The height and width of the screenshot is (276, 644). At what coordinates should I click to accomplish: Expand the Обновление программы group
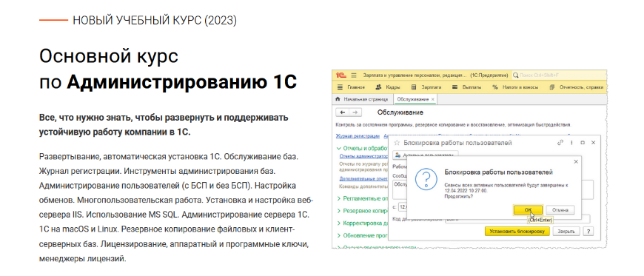pos(362,235)
